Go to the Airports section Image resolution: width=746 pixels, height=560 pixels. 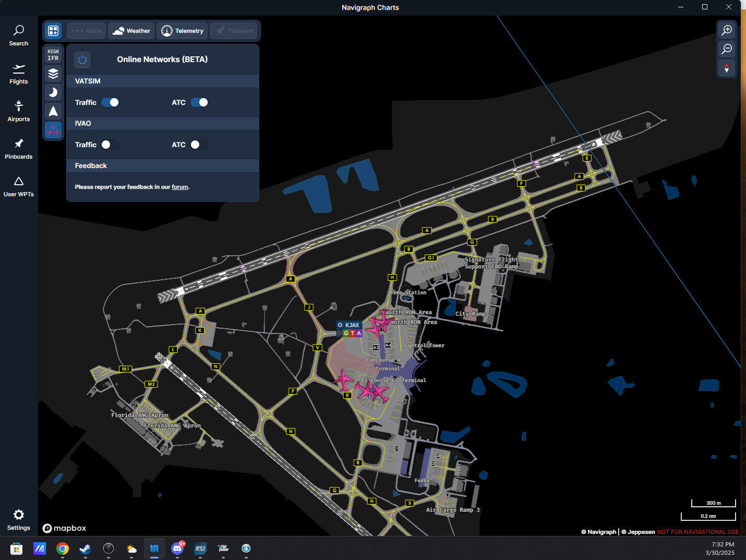point(19,111)
